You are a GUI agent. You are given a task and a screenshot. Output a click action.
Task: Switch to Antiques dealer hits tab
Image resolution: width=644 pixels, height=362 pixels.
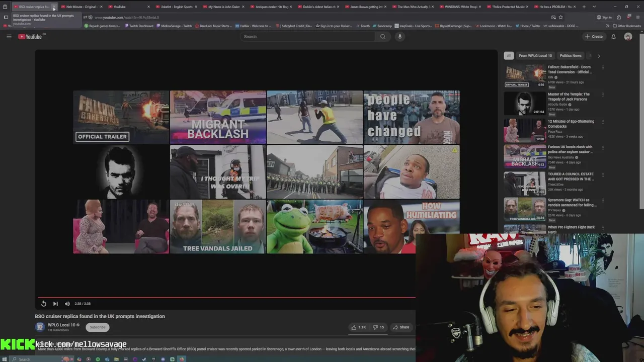pos(271,7)
